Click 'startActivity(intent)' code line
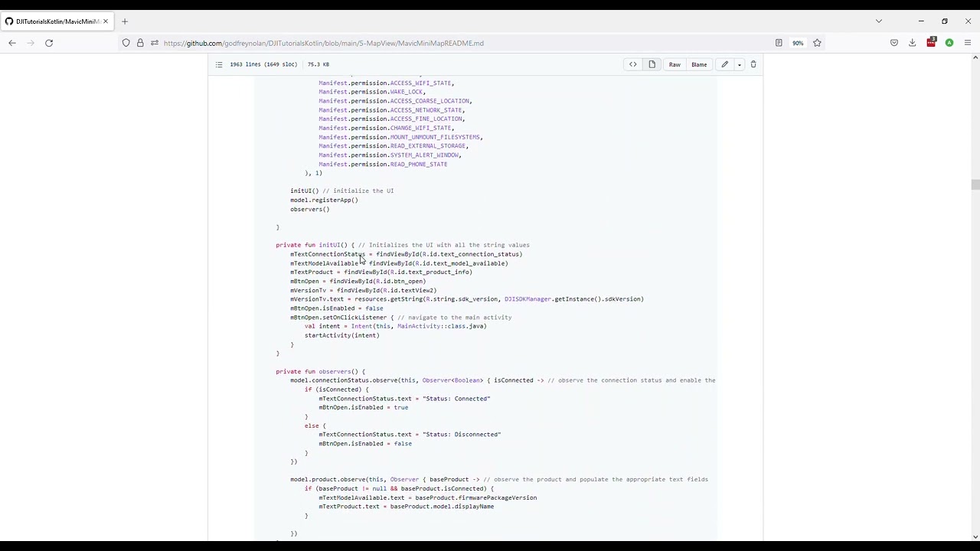This screenshot has height=551, width=980. click(x=341, y=335)
